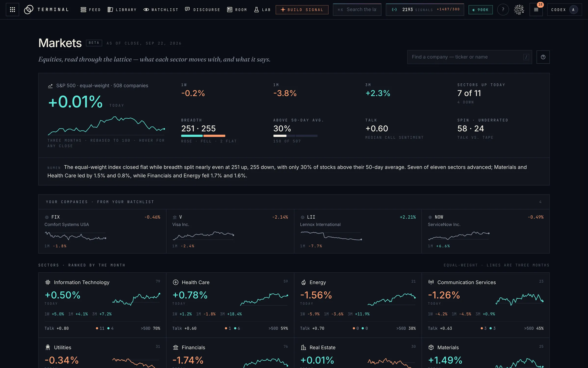
Task: Click the help circle icon beside company search
Action: [x=543, y=57]
